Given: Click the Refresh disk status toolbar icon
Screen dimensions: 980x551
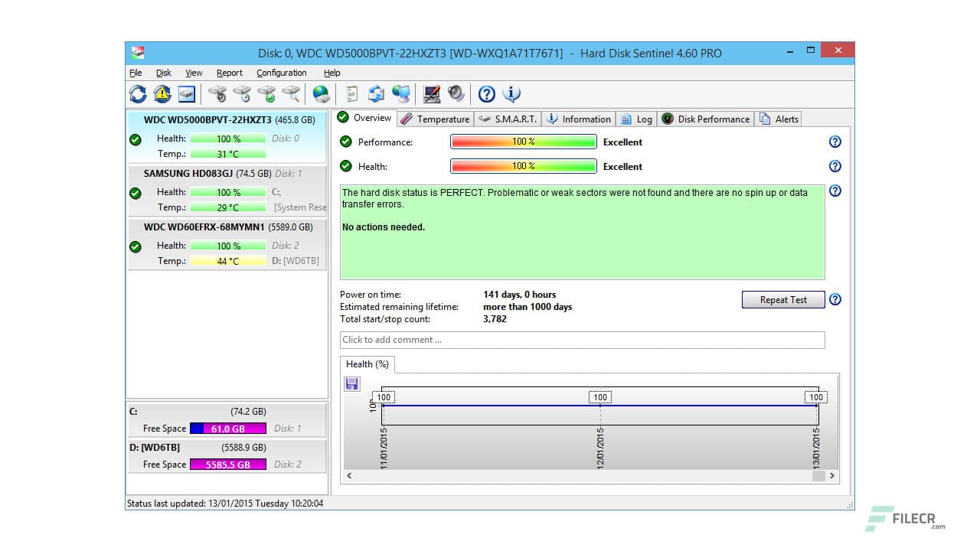Looking at the screenshot, I should click(x=138, y=93).
